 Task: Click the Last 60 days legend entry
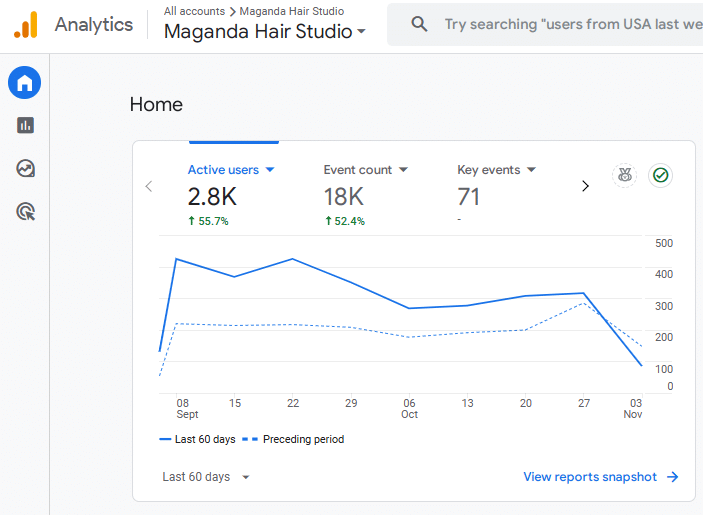(197, 439)
